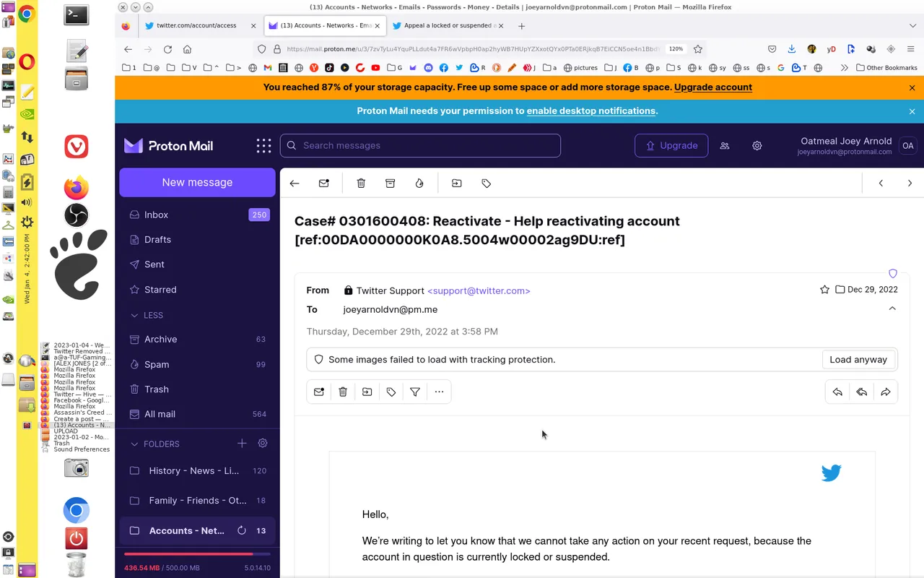Collapse the message header details
924x578 pixels.
point(892,309)
